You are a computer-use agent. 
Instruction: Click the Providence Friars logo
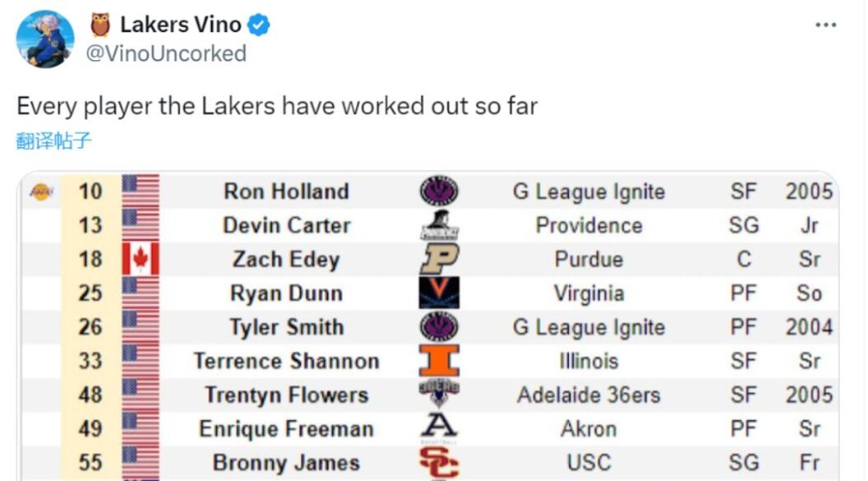coord(439,225)
